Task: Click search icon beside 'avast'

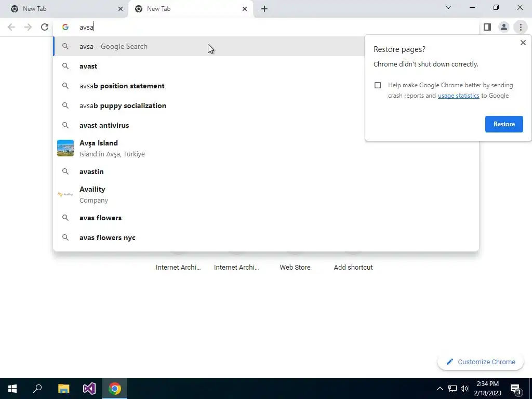Action: click(x=65, y=66)
